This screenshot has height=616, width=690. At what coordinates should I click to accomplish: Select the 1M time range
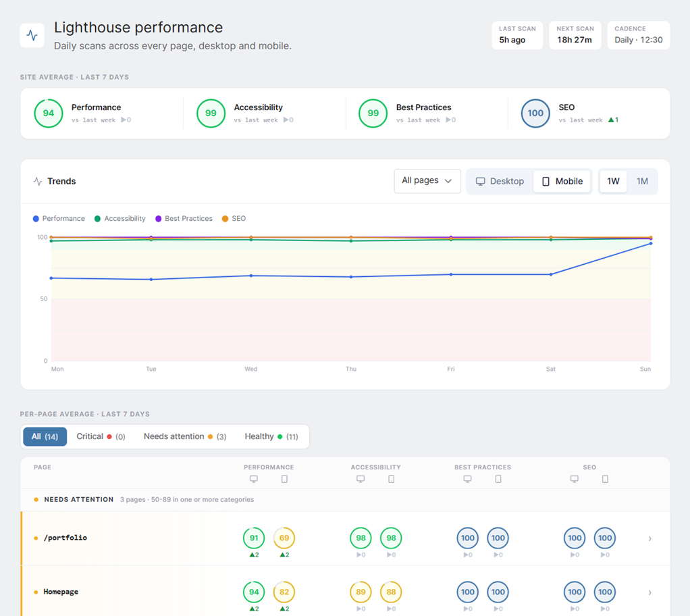point(642,182)
